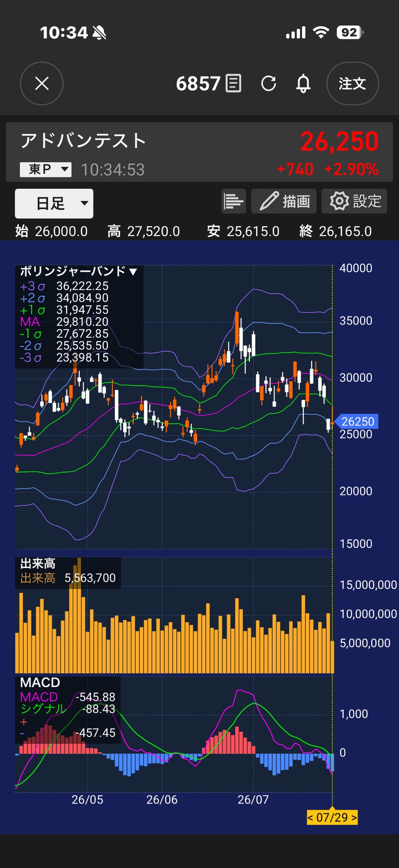The height and width of the screenshot is (868, 399).
Task: Tap the 出来高 volume panel label
Action: (x=38, y=564)
